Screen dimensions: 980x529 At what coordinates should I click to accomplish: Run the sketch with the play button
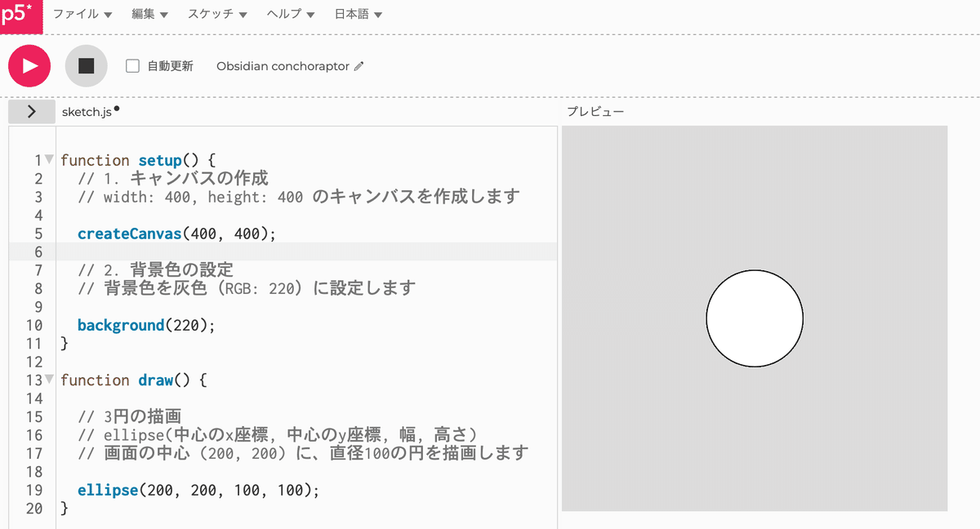(29, 66)
